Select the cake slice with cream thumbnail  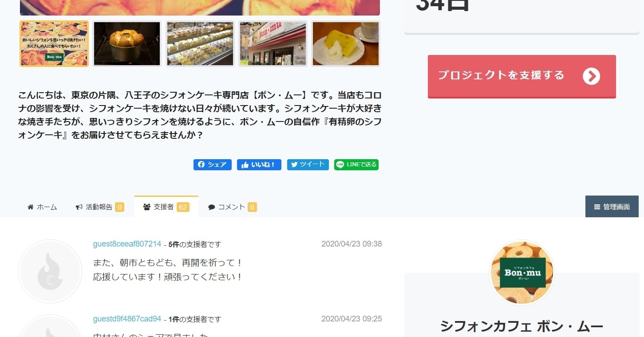tap(346, 44)
